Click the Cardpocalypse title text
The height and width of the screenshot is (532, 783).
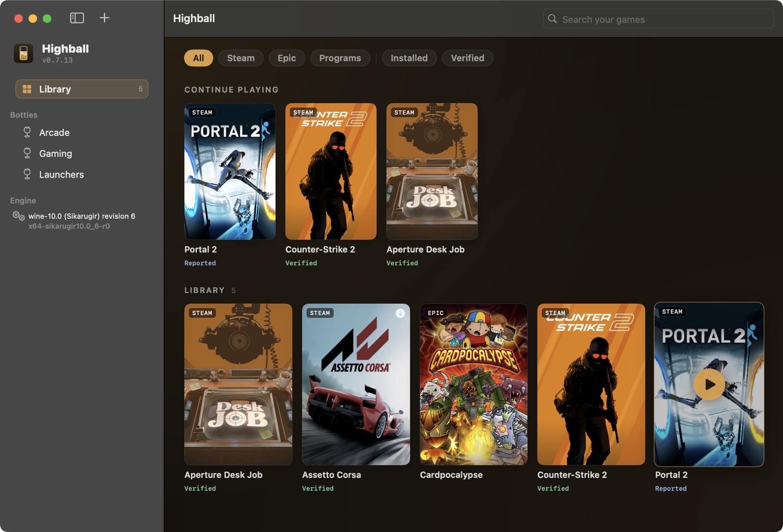tap(451, 475)
